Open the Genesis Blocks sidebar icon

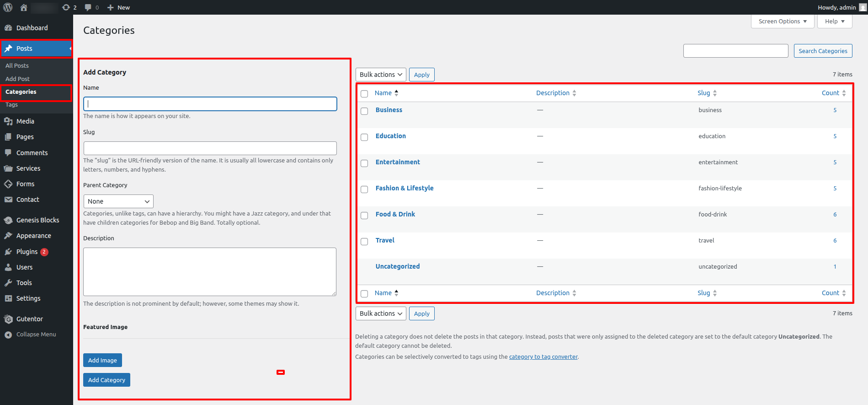(x=8, y=220)
